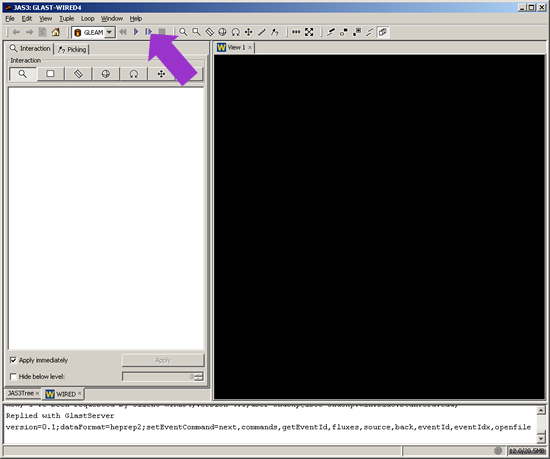The width and height of the screenshot is (550, 459).
Task: Uncheck the Apply immediately checkbox
Action: pos(13,360)
